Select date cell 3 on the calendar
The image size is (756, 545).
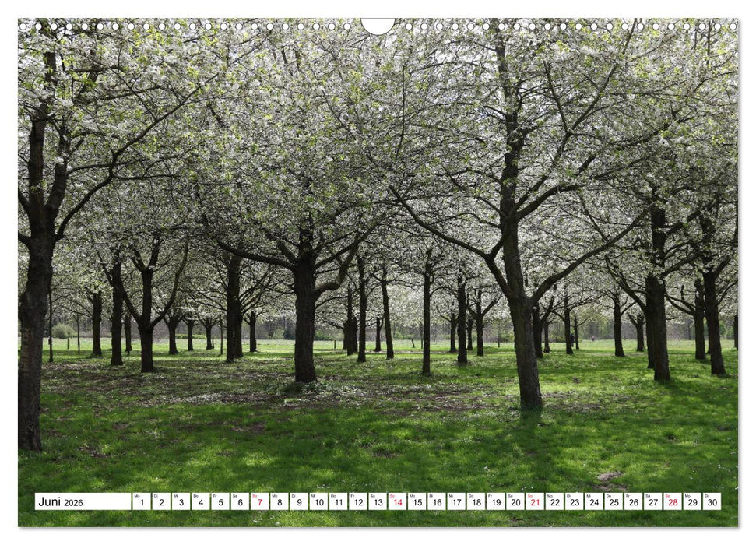181,501
